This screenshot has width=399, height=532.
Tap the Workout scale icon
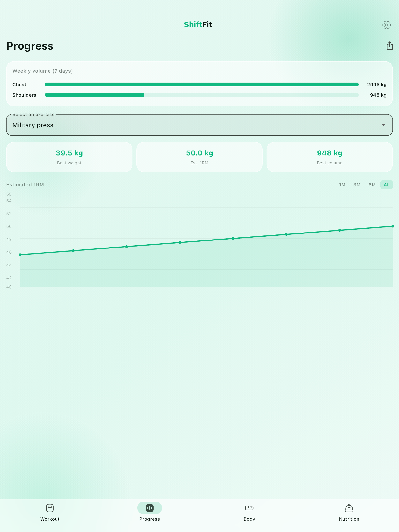click(50, 508)
